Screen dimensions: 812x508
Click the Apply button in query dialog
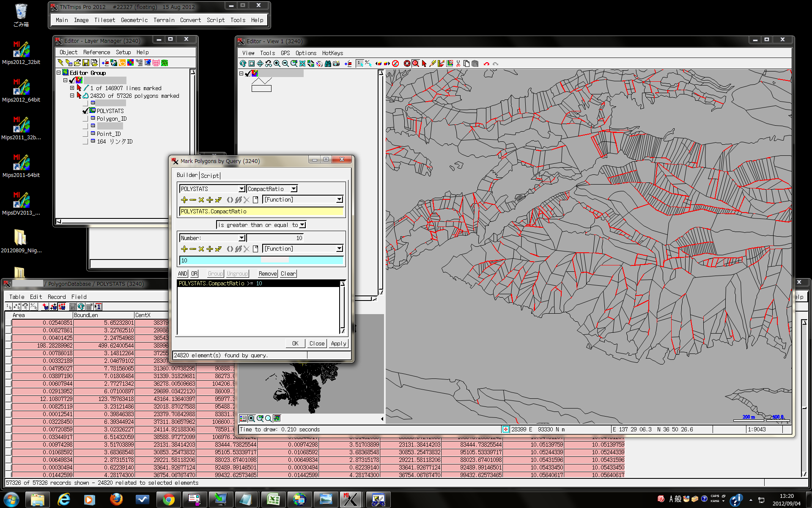tap(338, 343)
